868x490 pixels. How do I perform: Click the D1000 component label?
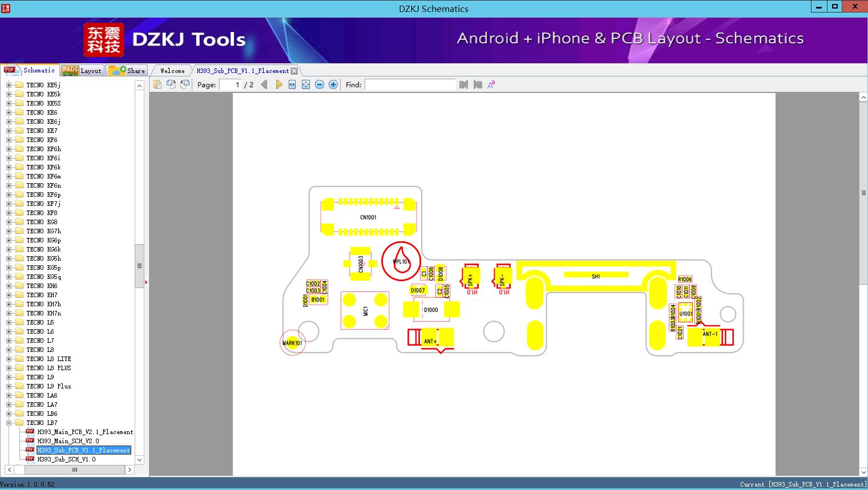coord(431,310)
